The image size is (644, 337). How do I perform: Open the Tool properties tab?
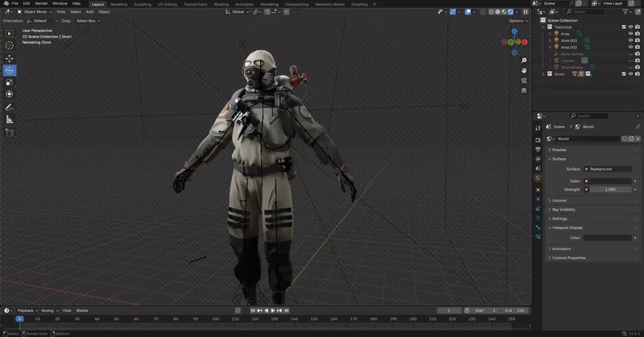[x=538, y=128]
